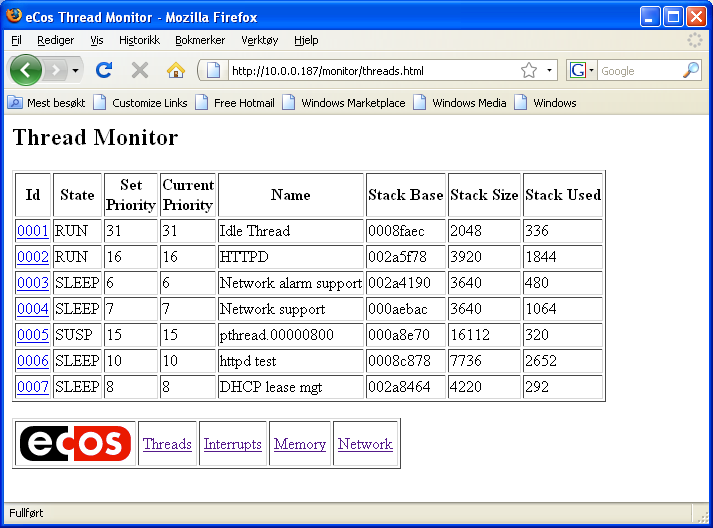Open thread 0003 details link

pos(33,283)
